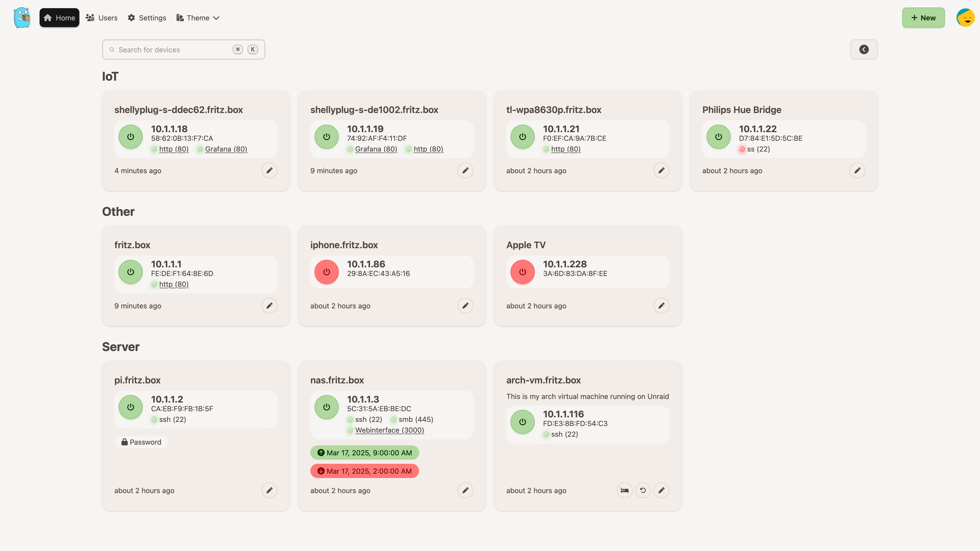Viewport: 980px width, 551px height.
Task: Click edit pencil on shellyplug-s-ddec62.fritz.box
Action: pos(269,170)
